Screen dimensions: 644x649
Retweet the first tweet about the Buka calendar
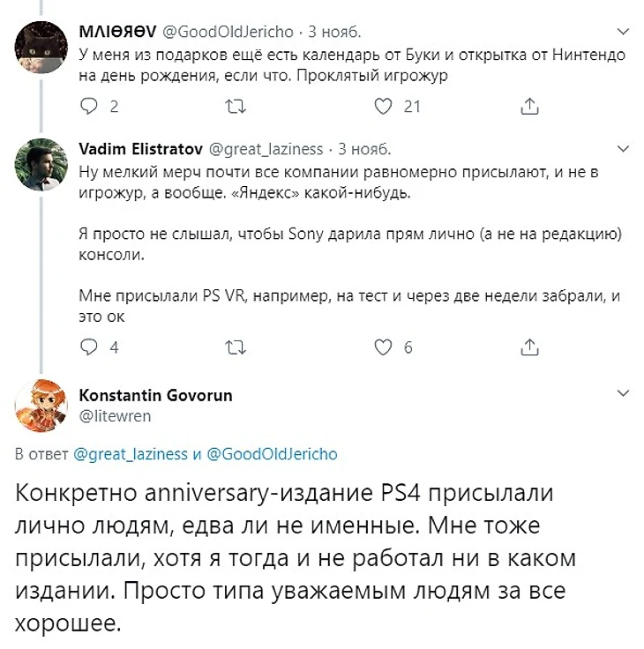[234, 107]
